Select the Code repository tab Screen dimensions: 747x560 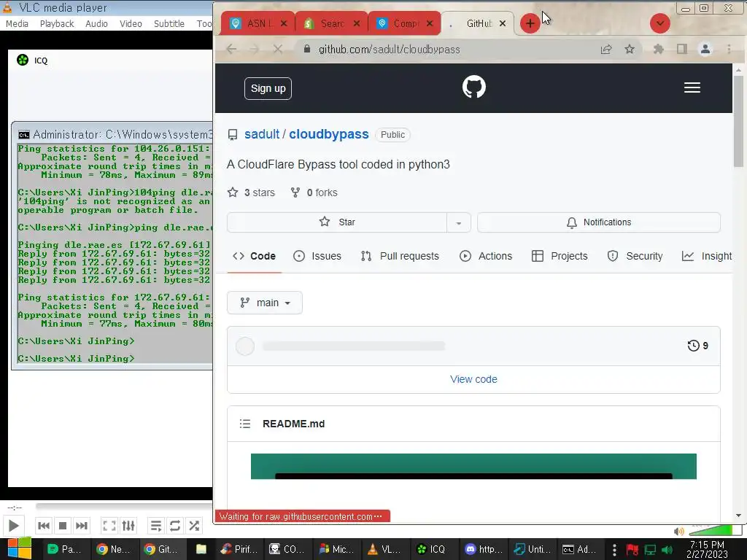pyautogui.click(x=255, y=256)
